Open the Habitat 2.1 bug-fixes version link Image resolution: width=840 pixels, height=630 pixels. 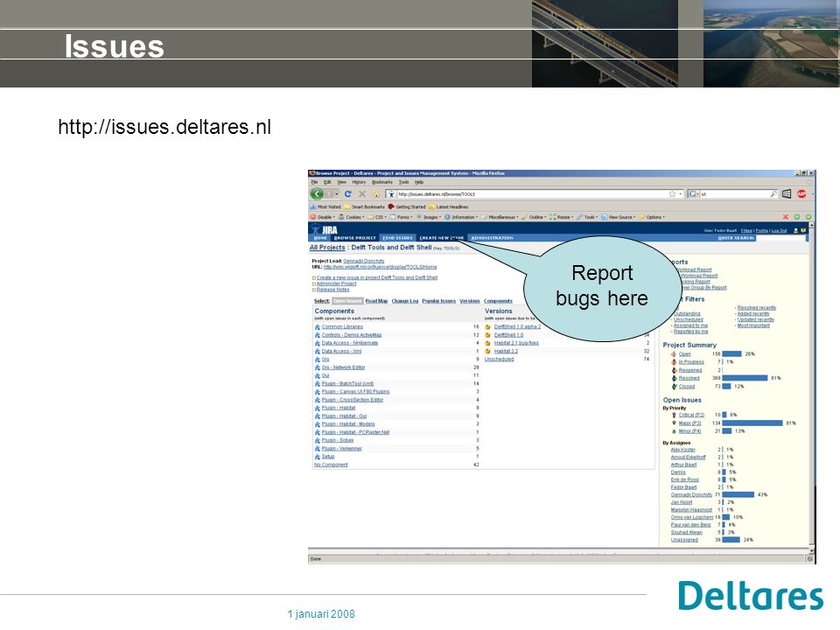516,343
